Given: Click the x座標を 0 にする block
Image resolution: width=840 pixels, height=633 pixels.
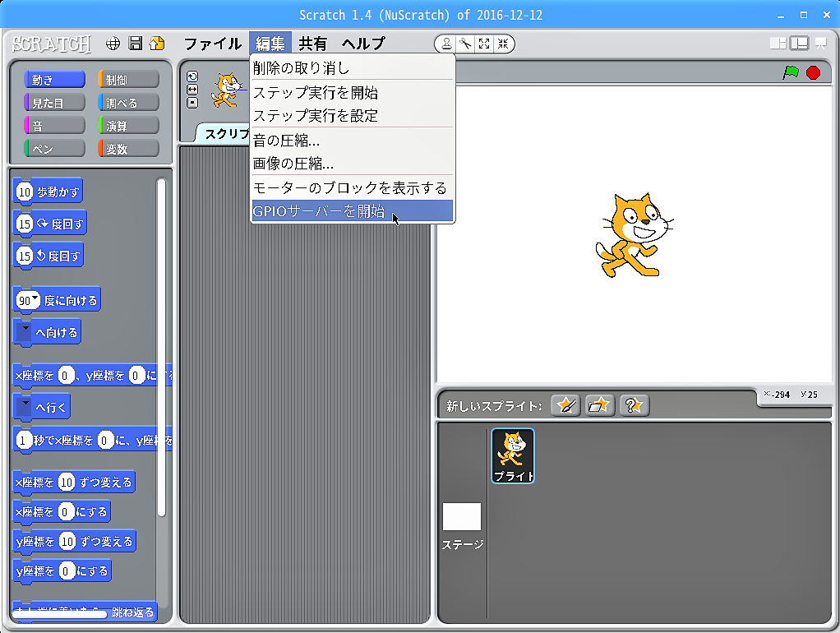Looking at the screenshot, I should [62, 512].
